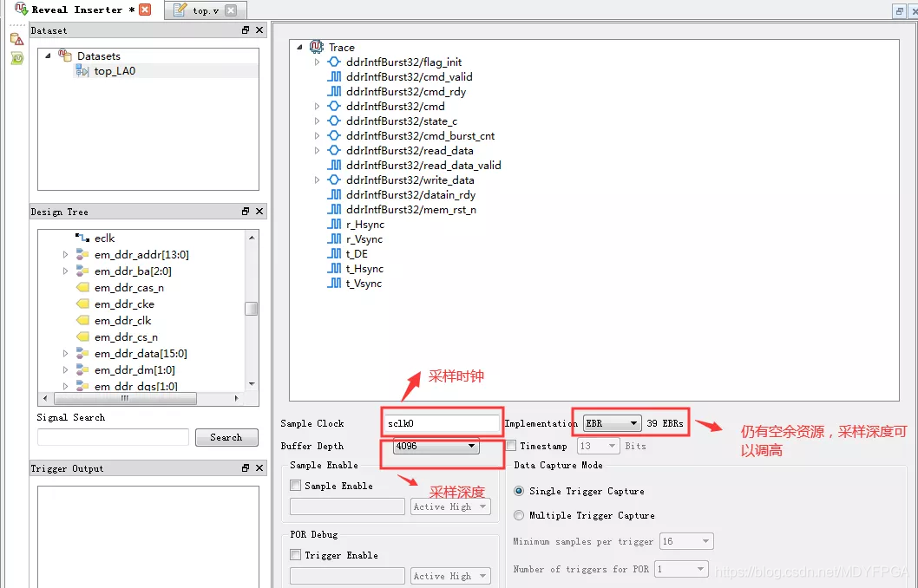The width and height of the screenshot is (918, 588).
Task: Close the Design Tree panel
Action: click(259, 212)
